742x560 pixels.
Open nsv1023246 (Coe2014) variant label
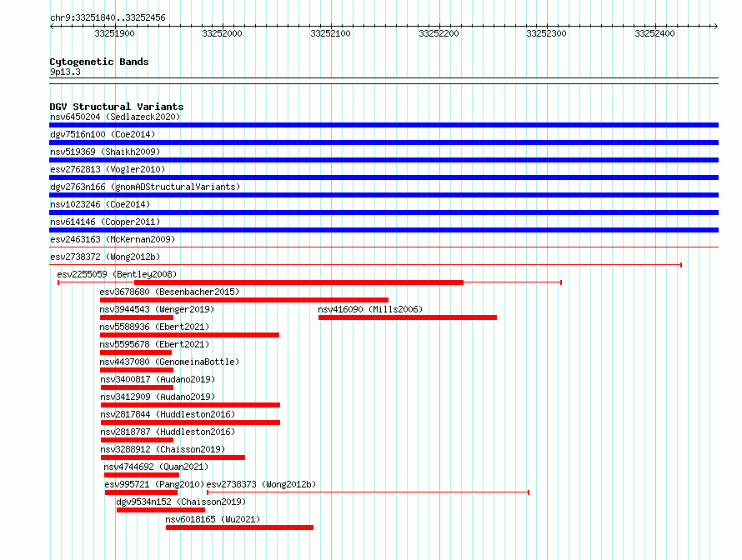100,204
